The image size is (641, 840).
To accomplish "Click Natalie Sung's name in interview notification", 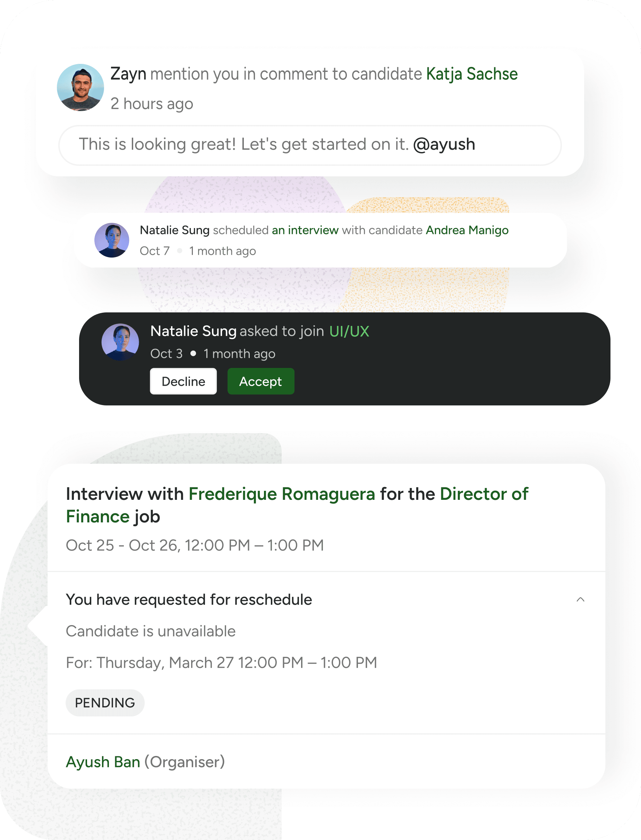I will coord(174,230).
